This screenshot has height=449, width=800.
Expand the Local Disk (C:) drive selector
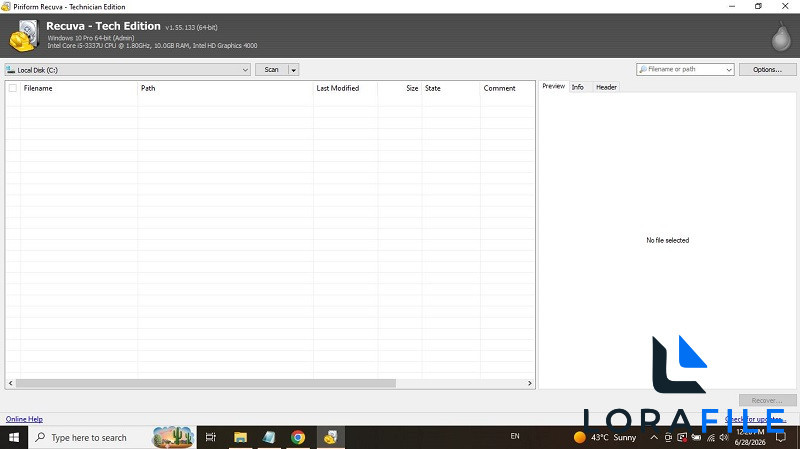245,70
